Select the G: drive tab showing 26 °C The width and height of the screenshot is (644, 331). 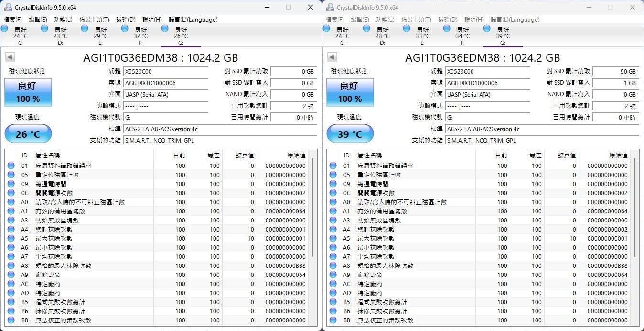181,36
